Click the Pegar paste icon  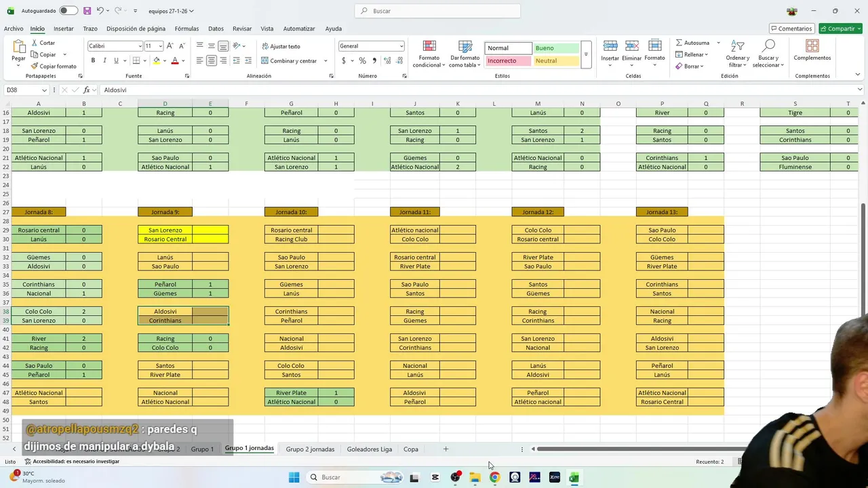pos(18,47)
